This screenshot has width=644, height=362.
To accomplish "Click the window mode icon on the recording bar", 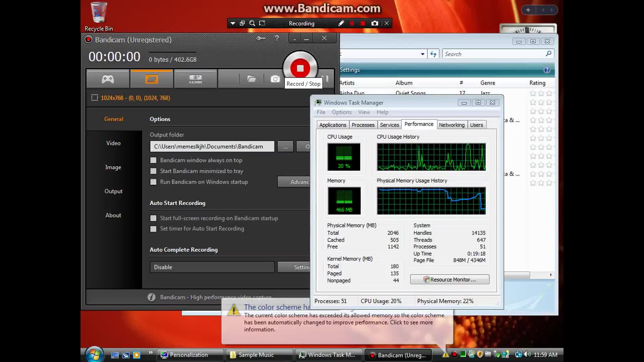I will [242, 23].
